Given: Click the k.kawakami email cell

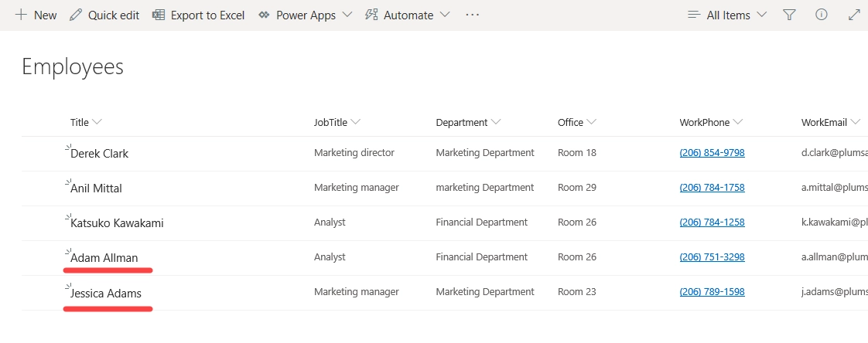Looking at the screenshot, I should pos(834,222).
